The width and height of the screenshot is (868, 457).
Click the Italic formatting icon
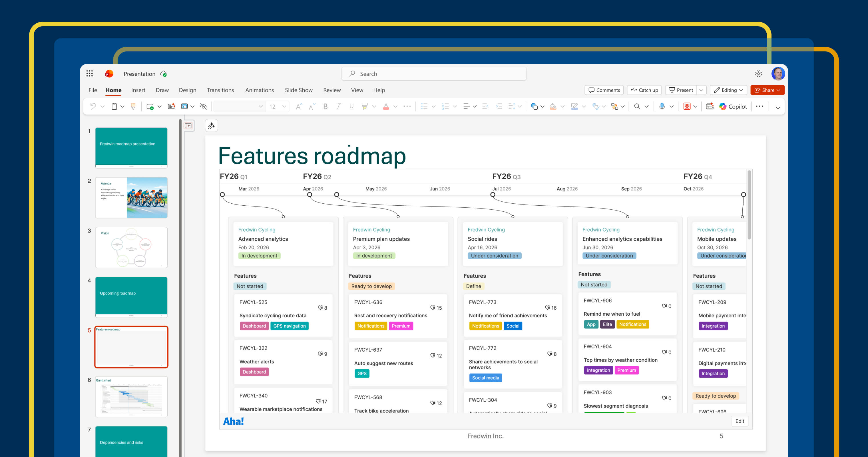[338, 106]
